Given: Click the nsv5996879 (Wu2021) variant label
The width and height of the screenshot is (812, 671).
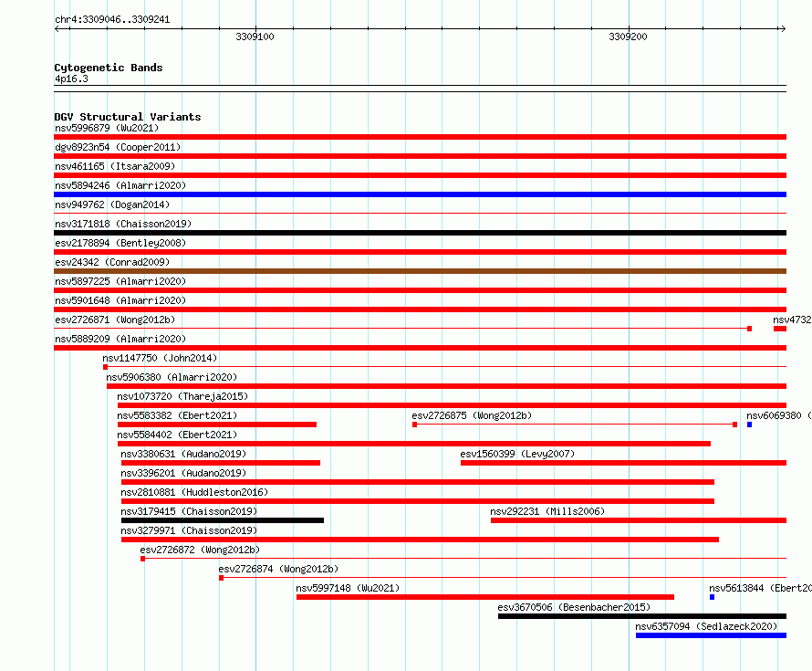Looking at the screenshot, I should [107, 128].
